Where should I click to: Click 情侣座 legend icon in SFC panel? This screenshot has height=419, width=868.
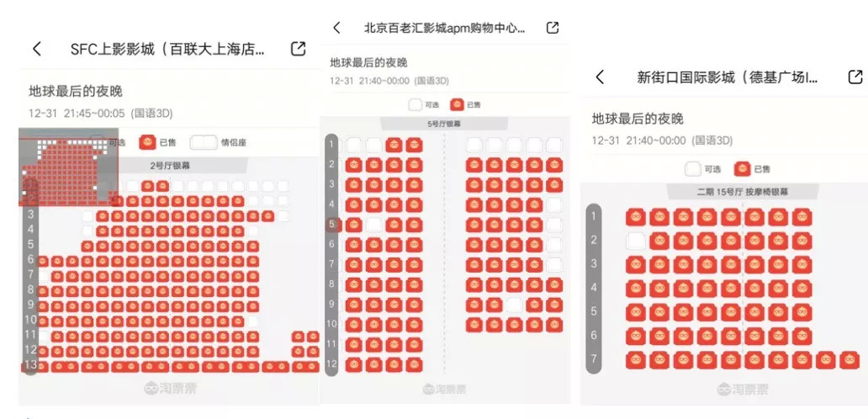pos(204,142)
